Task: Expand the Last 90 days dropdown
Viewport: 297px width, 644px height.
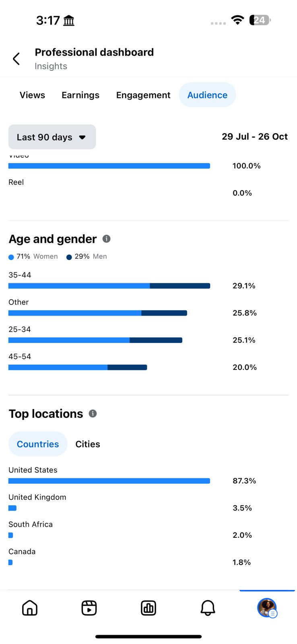Action: point(52,137)
